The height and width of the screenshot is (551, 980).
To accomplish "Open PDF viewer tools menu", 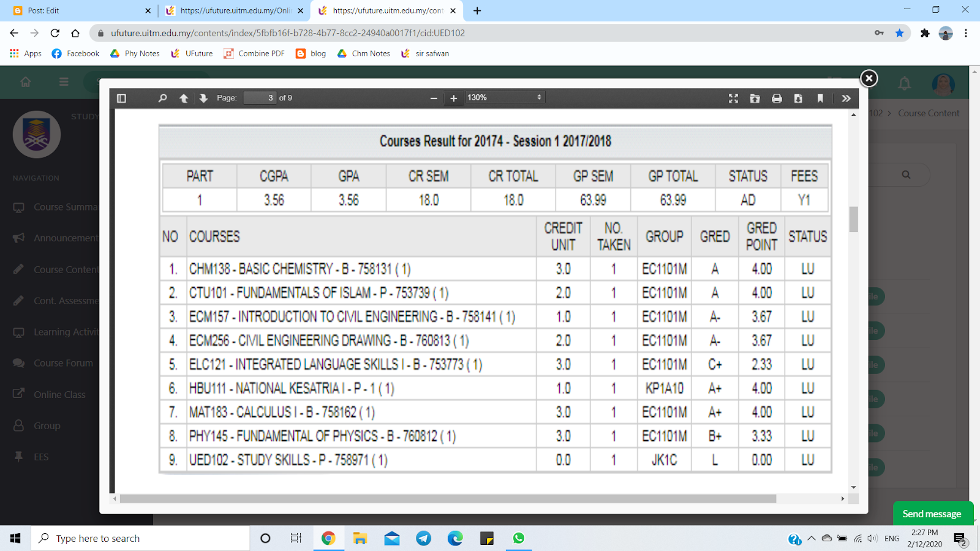I will [846, 98].
